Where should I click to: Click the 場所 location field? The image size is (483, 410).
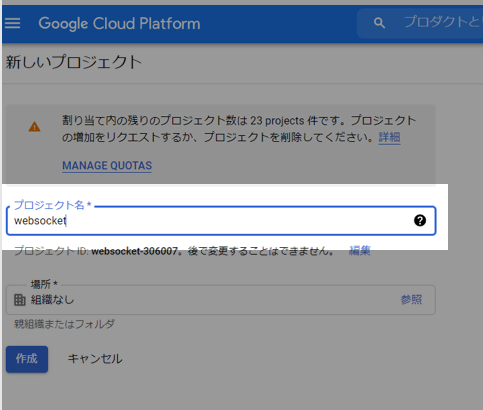click(221, 300)
